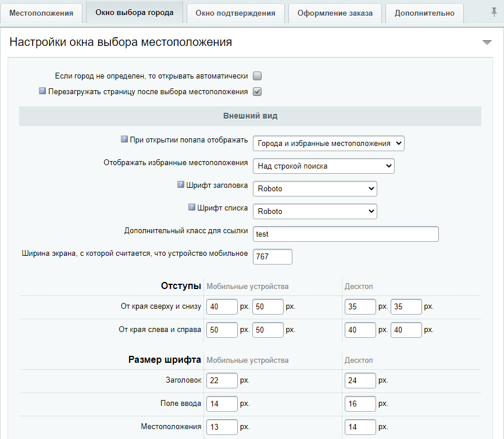Screen dimensions: 504x439
Task: Click help icon next to 'Шрифт заголовка'
Action: coord(180,184)
